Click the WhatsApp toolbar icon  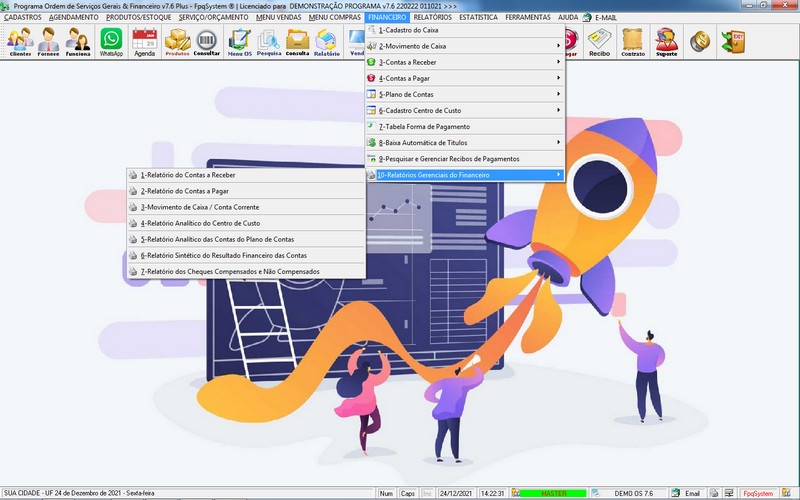tap(111, 42)
